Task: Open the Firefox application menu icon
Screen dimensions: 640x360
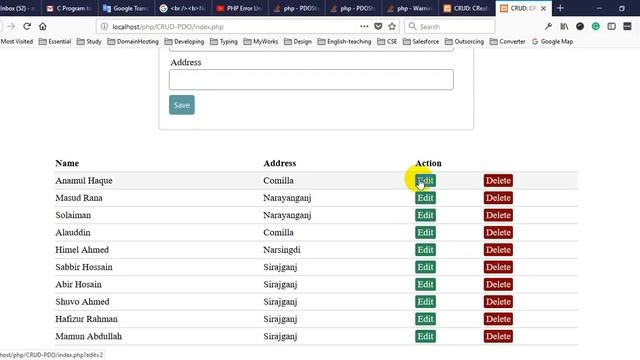Action: [x=627, y=27]
